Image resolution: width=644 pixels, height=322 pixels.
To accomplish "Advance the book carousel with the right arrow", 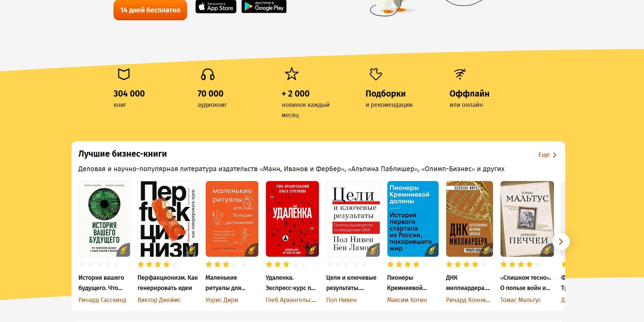I will pyautogui.click(x=561, y=242).
